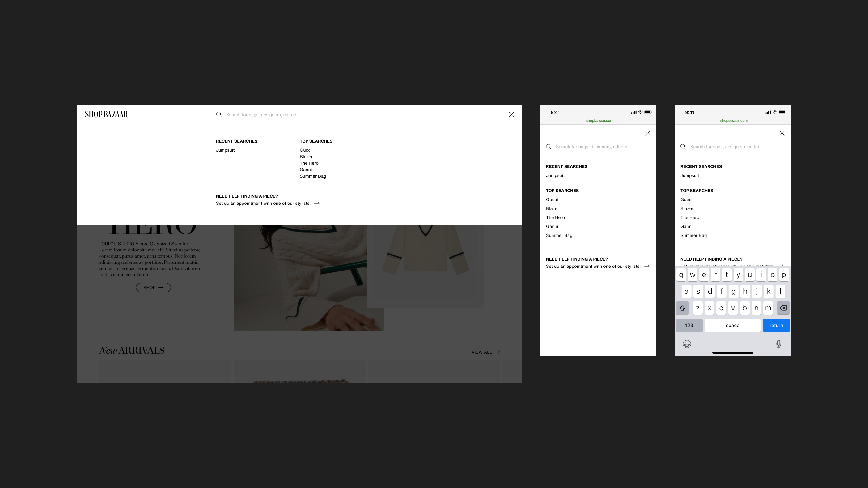This screenshot has height=488, width=868.
Task: Click the Shop Bazaar logo
Action: 106,115
